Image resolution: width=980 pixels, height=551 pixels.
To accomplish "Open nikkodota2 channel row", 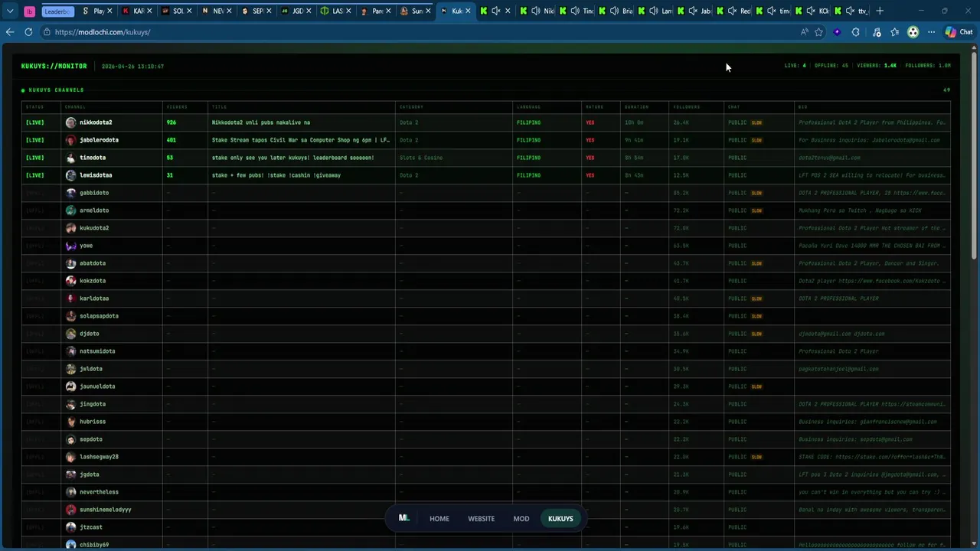I will tap(486, 122).
